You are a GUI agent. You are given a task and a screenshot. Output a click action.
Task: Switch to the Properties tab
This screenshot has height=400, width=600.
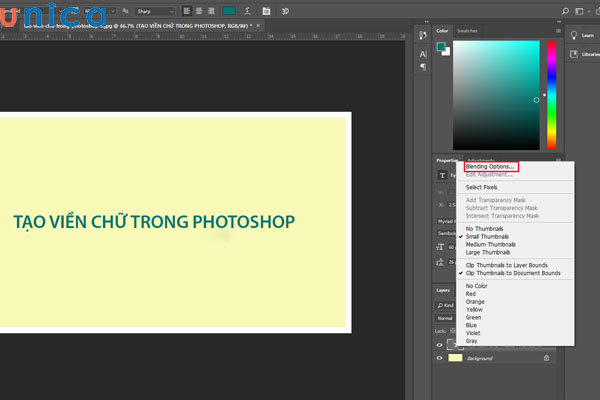point(446,160)
